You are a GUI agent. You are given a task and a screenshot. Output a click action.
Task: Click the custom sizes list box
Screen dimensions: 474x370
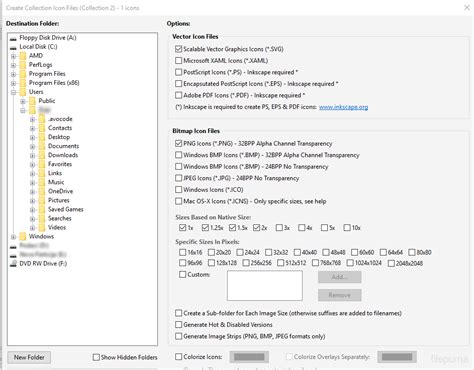click(x=265, y=286)
